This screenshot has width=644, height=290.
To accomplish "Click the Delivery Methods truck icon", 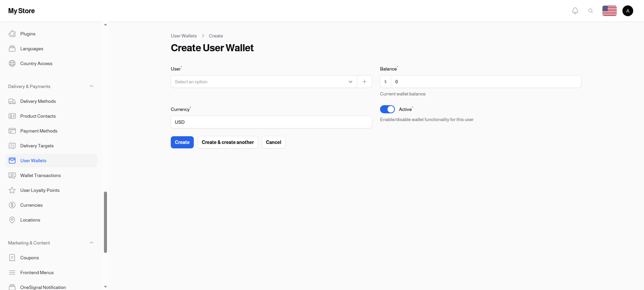I will pyautogui.click(x=12, y=101).
